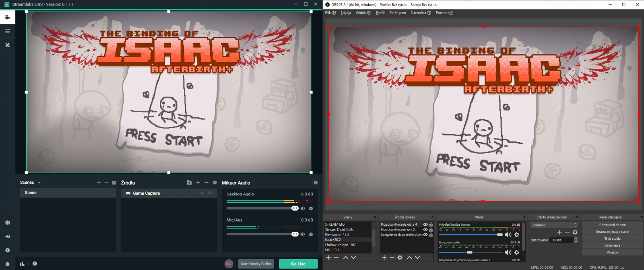Viewport: 644px width, 270px height.
Task: Open the Plik menu in OBS
Action: click(x=330, y=13)
